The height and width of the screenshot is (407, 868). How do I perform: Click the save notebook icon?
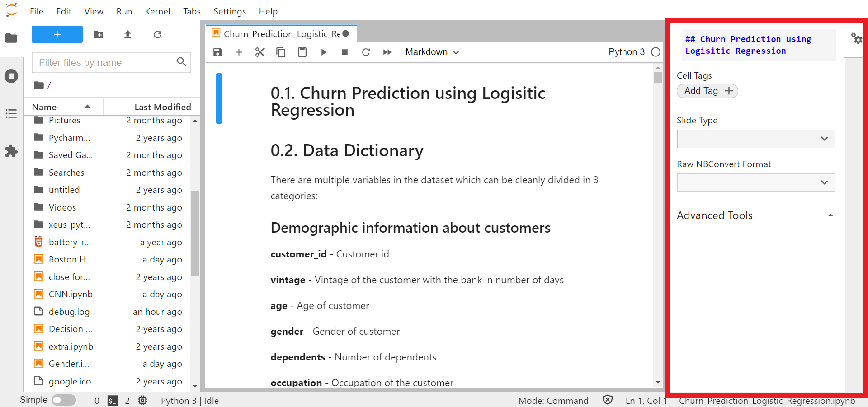[217, 52]
